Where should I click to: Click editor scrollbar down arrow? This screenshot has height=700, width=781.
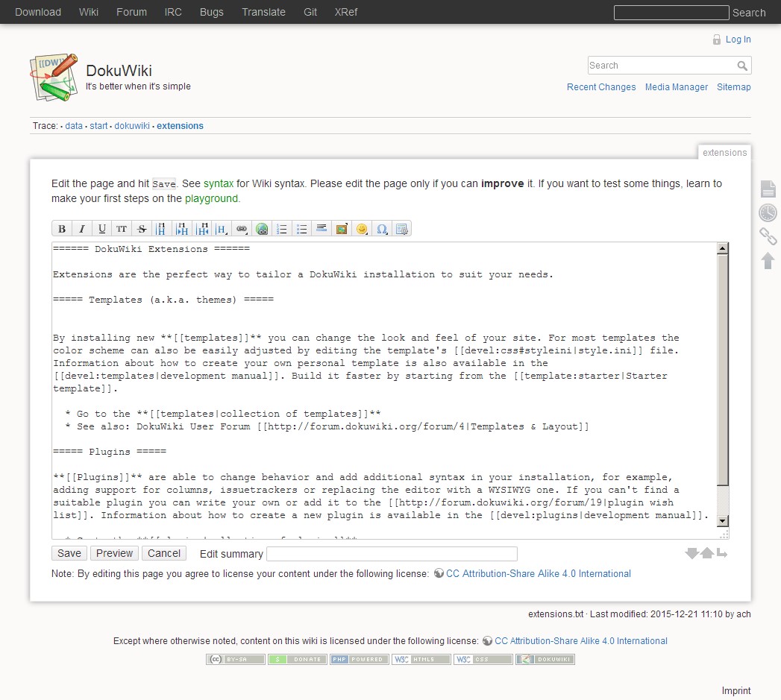coord(722,521)
